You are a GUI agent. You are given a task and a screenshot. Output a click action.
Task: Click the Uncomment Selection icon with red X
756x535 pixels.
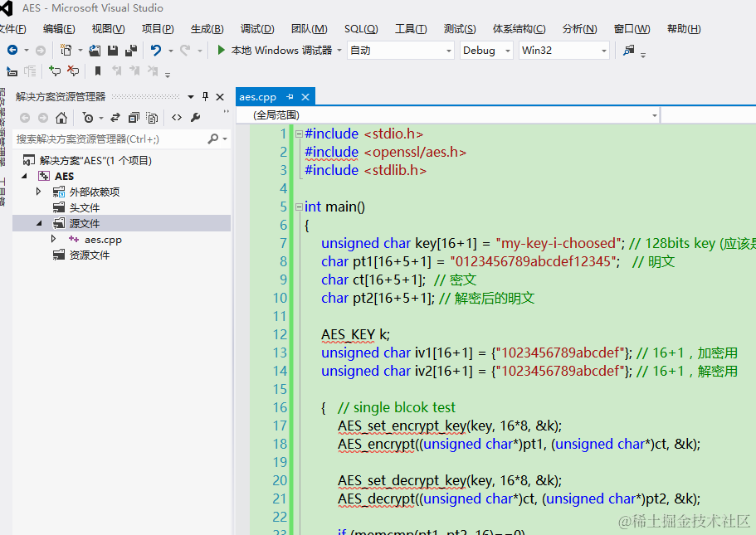(x=73, y=71)
